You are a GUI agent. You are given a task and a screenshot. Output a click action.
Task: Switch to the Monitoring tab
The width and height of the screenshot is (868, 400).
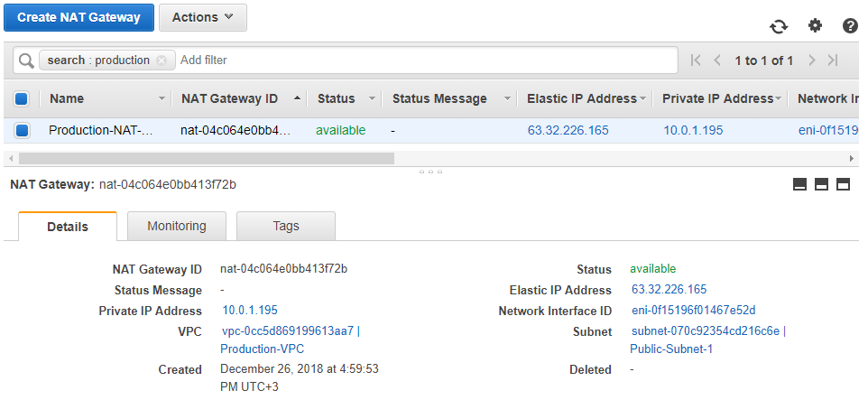coord(177,226)
